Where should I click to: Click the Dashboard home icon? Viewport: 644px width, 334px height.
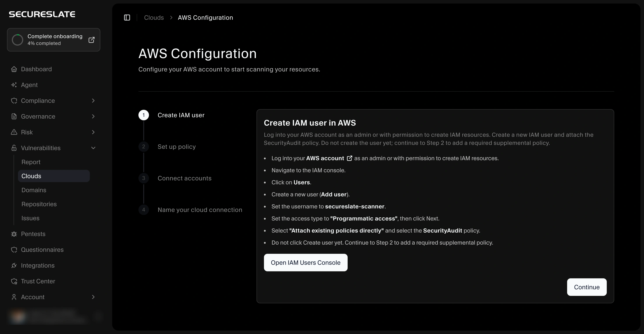14,69
